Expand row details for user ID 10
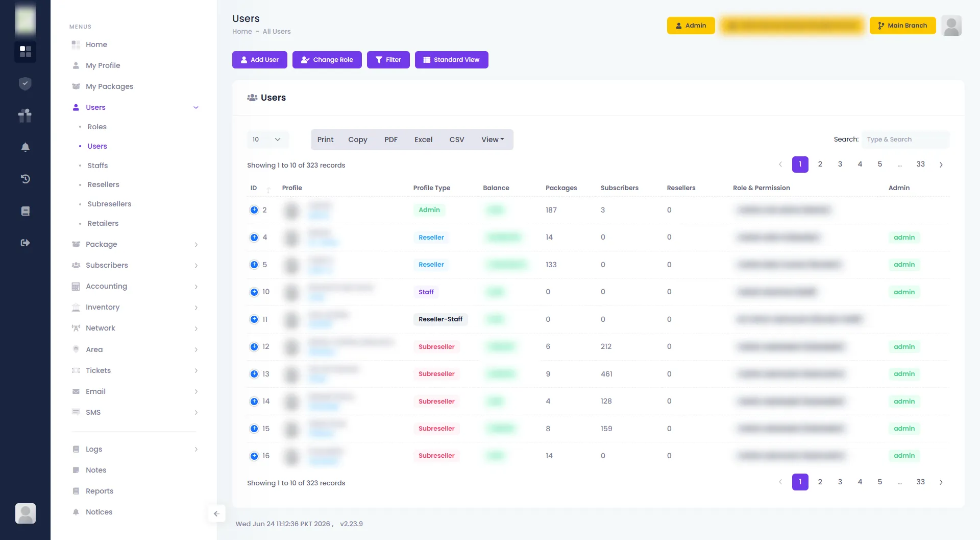Image resolution: width=980 pixels, height=540 pixels. [x=254, y=292]
